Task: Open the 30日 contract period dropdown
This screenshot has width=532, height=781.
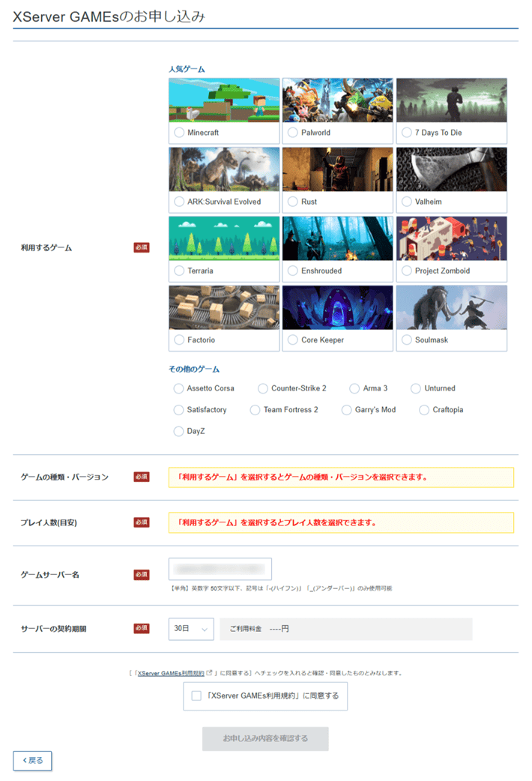Action: pyautogui.click(x=191, y=629)
